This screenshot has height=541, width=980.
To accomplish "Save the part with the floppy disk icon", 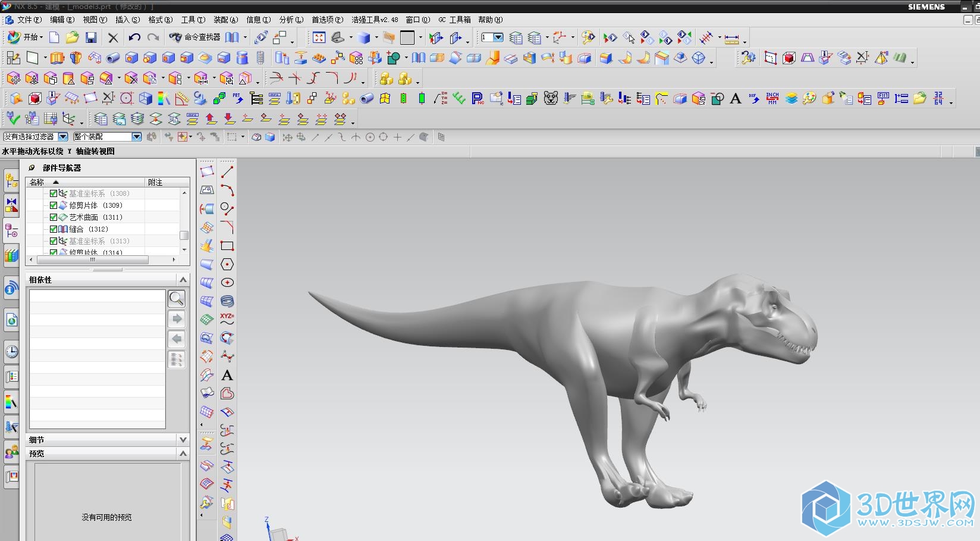I will pyautogui.click(x=91, y=37).
